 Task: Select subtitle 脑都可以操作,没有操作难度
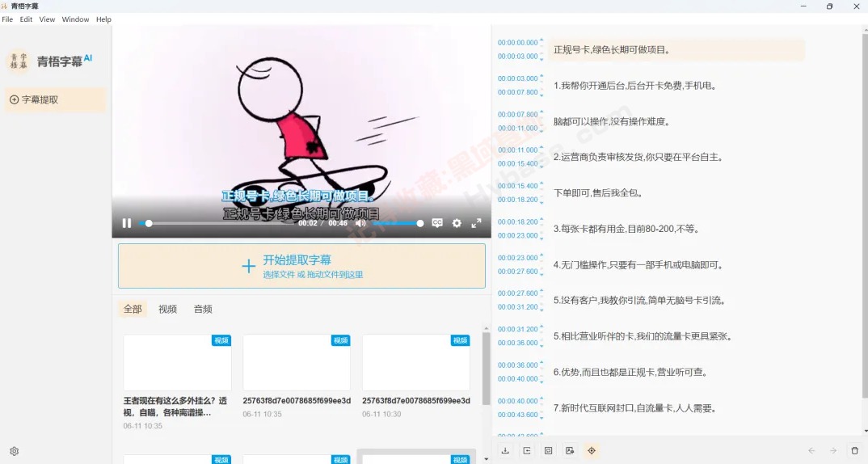612,122
